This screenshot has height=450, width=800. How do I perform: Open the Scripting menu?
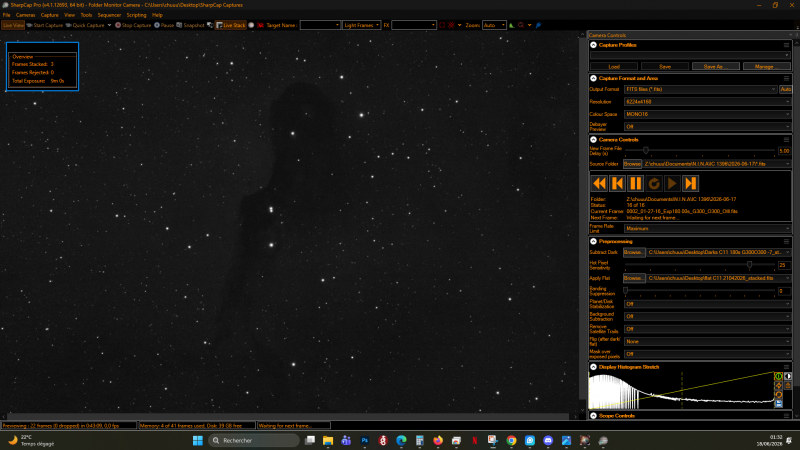[136, 15]
